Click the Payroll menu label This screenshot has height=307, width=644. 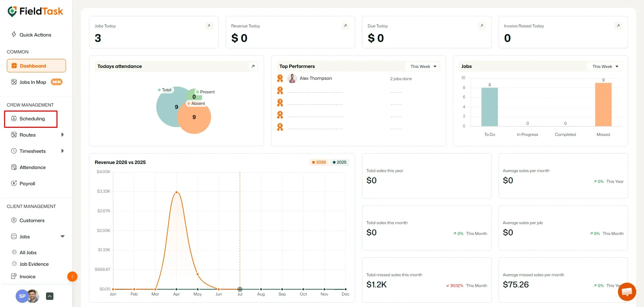pos(27,184)
